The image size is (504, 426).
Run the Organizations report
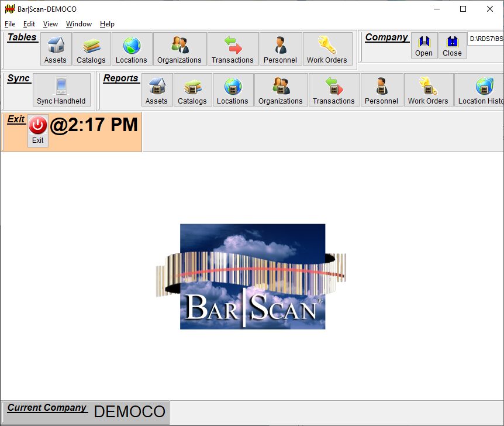click(281, 90)
